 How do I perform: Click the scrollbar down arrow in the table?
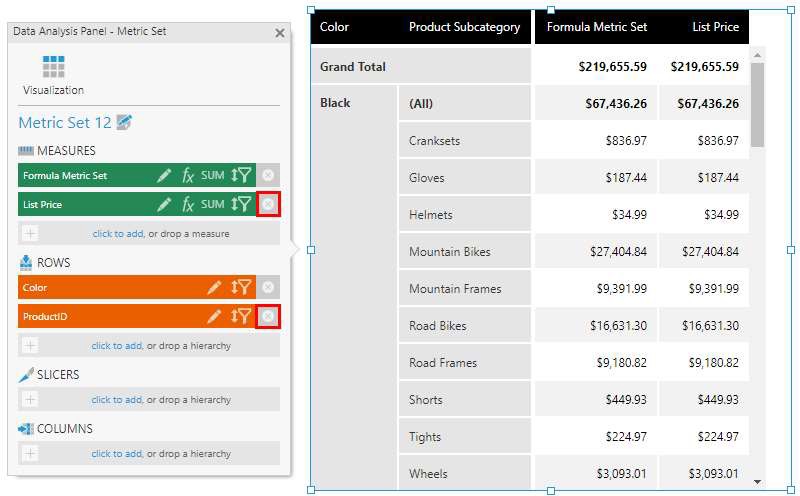757,481
